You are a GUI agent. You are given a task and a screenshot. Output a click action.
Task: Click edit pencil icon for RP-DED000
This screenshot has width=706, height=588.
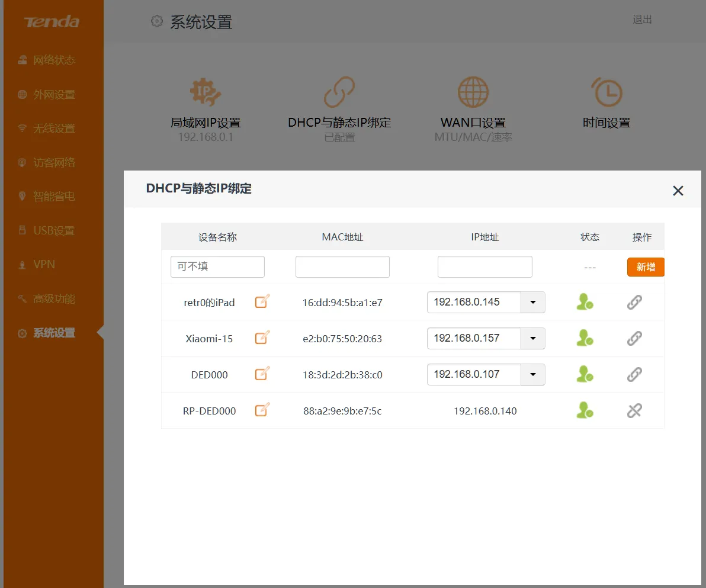(262, 410)
